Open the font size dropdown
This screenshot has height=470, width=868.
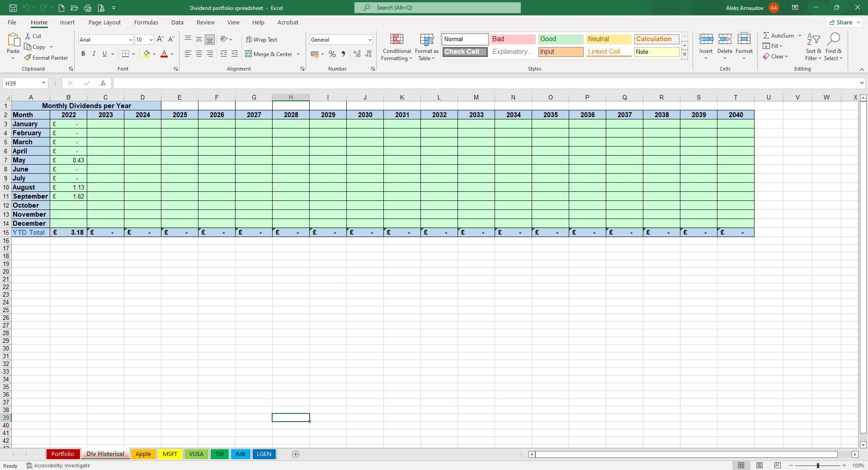point(151,40)
